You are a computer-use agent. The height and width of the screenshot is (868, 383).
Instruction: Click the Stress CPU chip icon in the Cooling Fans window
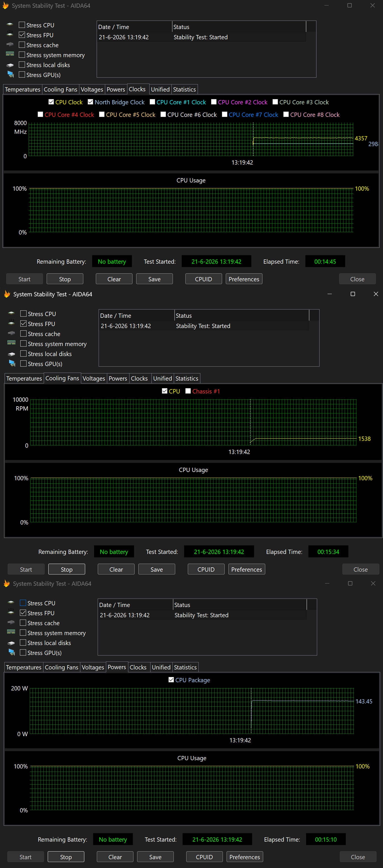[x=11, y=314]
